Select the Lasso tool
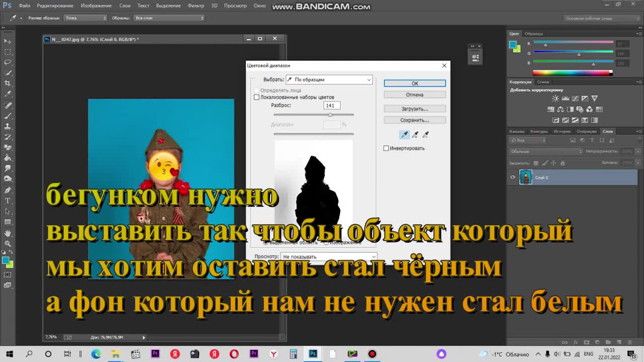Image resolution: width=644 pixels, height=362 pixels. (8, 62)
